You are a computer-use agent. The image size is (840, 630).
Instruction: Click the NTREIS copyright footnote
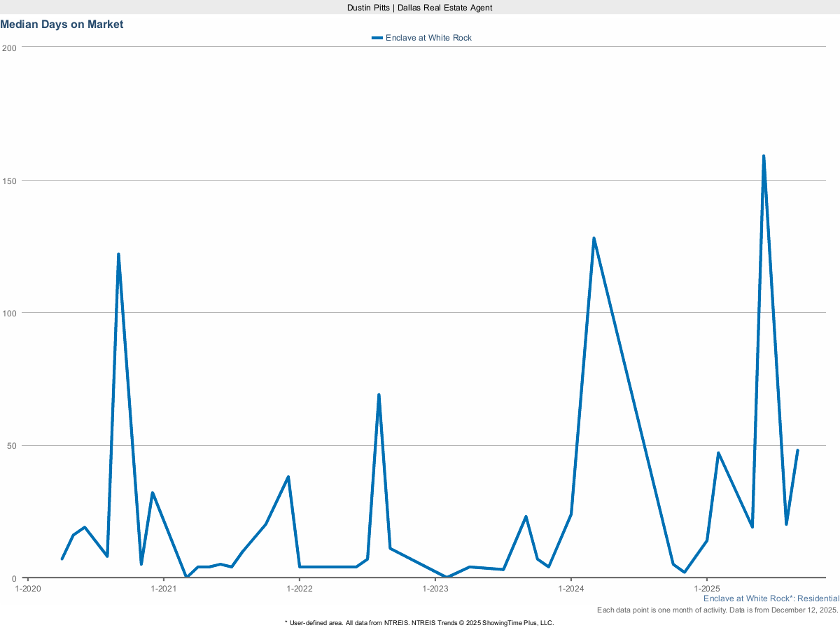click(x=419, y=622)
